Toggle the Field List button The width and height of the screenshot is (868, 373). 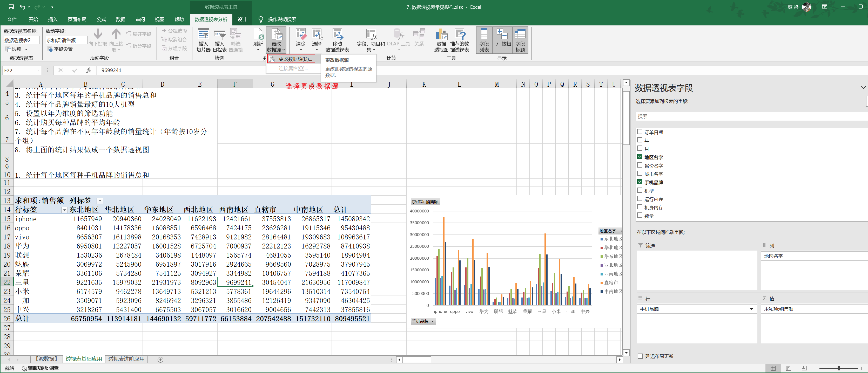coord(484,40)
